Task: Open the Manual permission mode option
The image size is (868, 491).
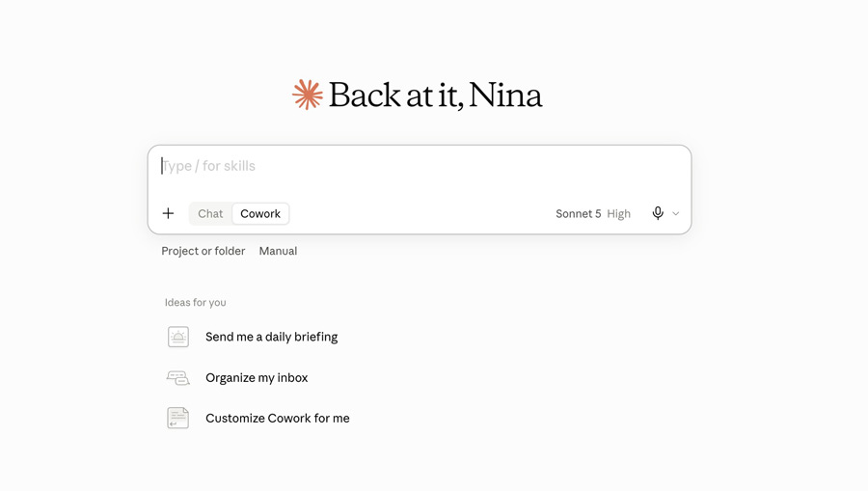Action: [278, 251]
